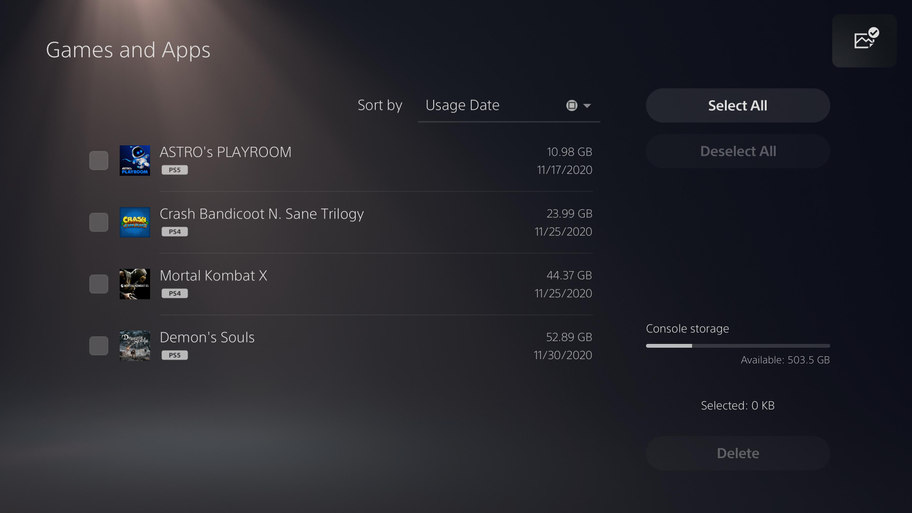Click the Deselect All button
Screen dimensions: 912x513
tap(738, 151)
